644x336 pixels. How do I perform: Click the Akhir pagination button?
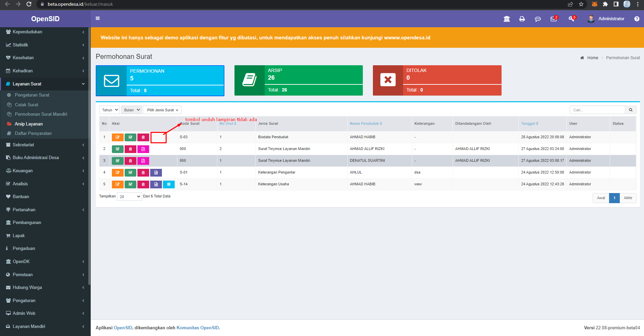[x=628, y=198]
